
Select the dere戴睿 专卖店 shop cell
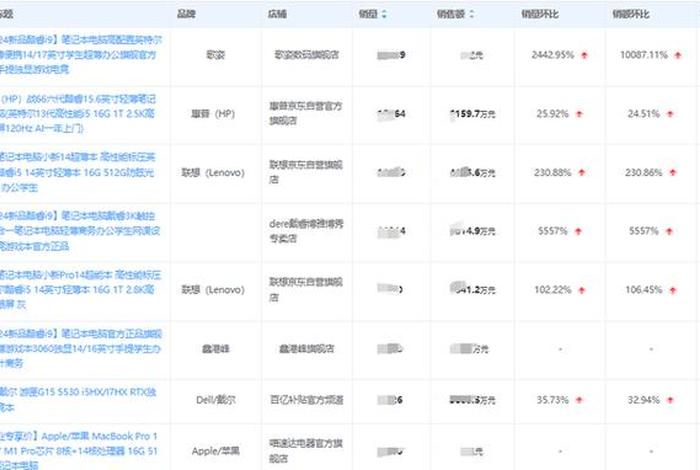[x=306, y=231]
